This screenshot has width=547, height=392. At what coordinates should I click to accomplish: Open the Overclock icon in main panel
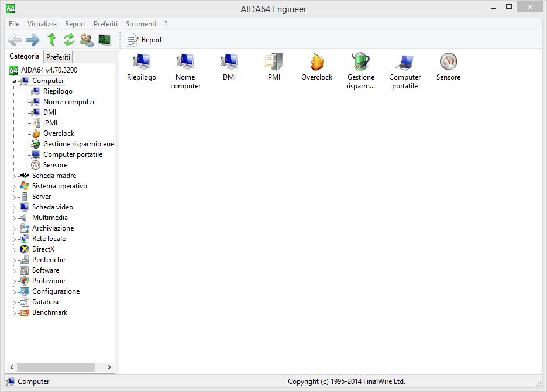point(316,63)
